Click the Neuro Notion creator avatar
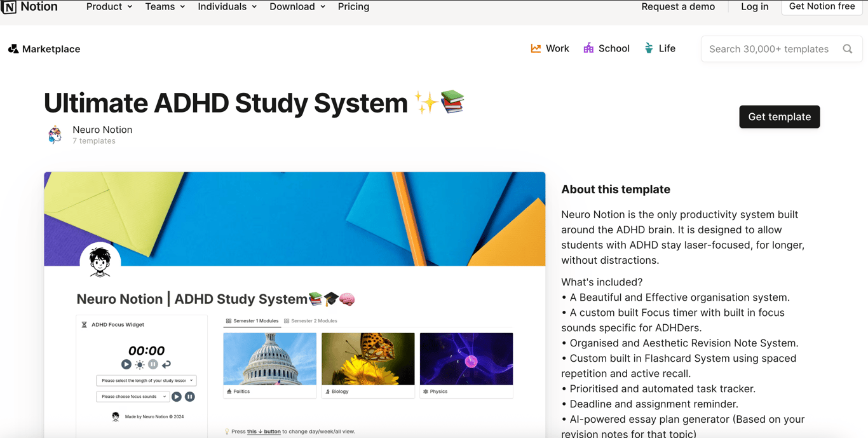 pos(55,135)
